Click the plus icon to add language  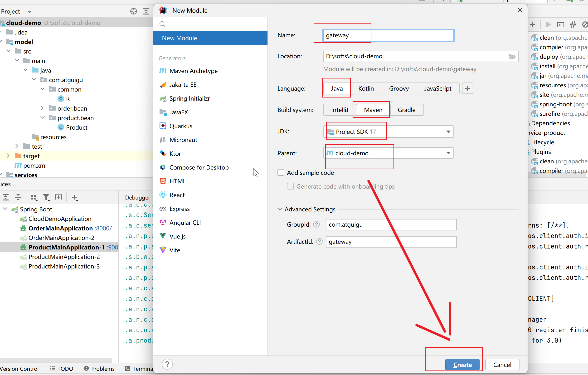(467, 88)
